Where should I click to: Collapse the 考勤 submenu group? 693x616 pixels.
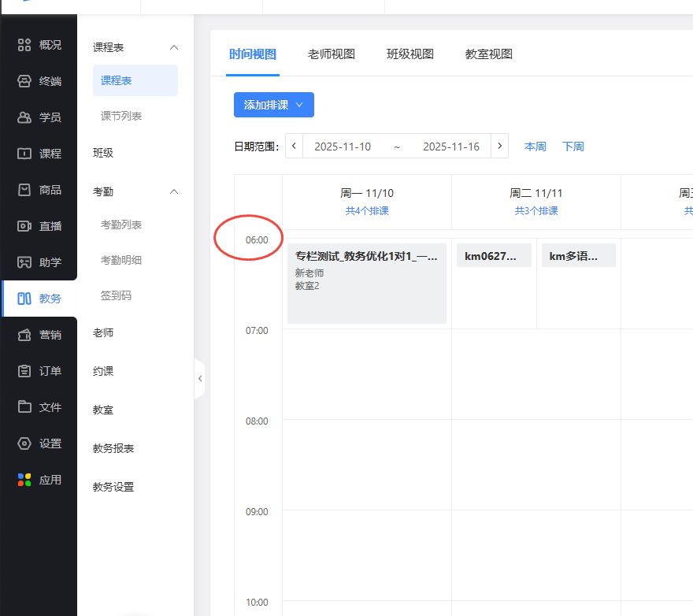[x=174, y=191]
